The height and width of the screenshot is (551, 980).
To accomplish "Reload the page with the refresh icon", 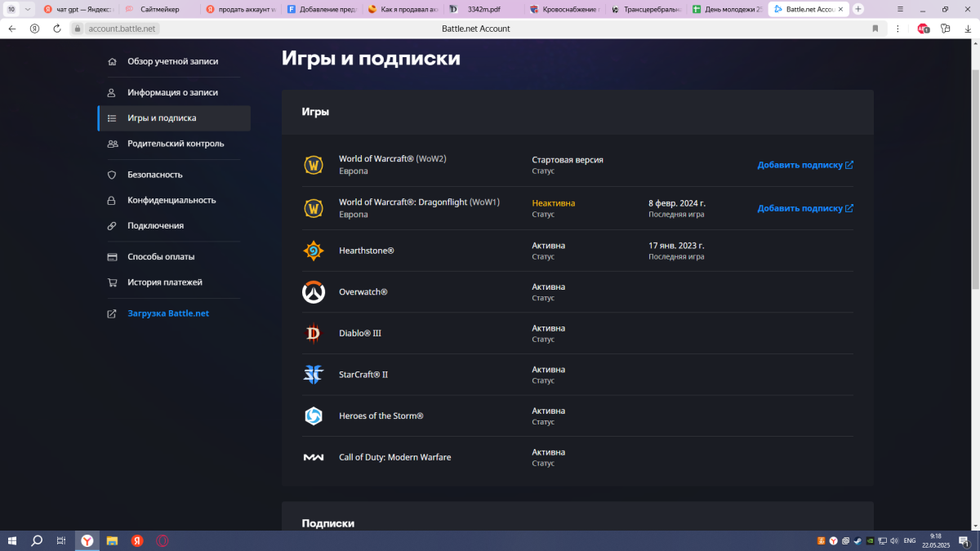I will point(57,29).
